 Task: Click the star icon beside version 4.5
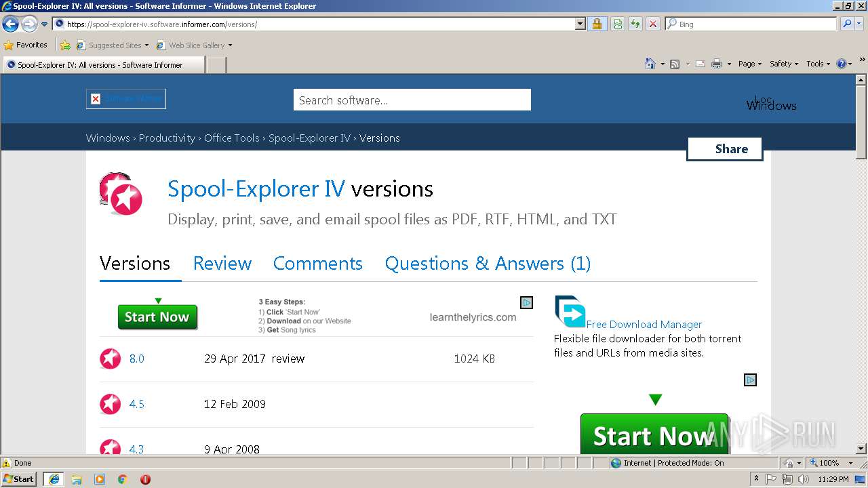pyautogui.click(x=111, y=404)
